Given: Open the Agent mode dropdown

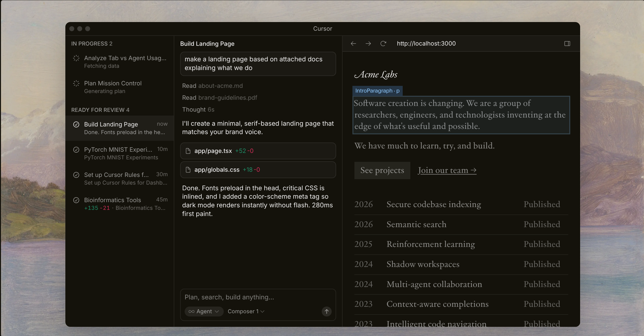Looking at the screenshot, I should 204,311.
